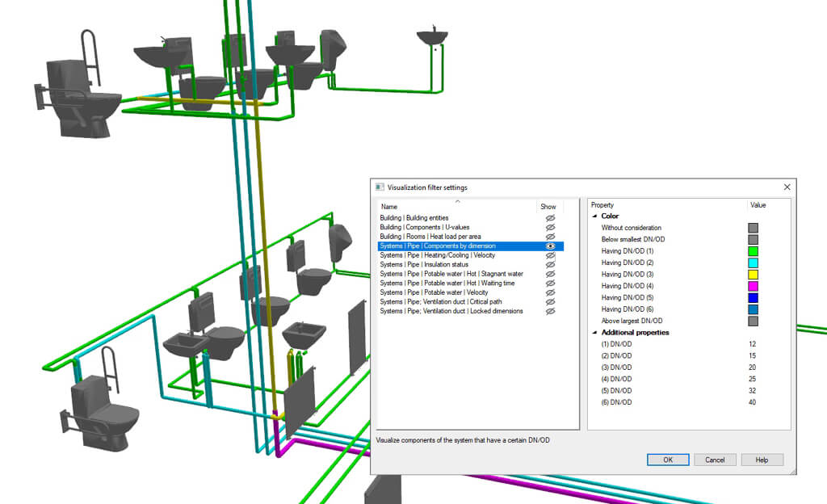The width and height of the screenshot is (827, 504).
Task: Change the green Having DN/OD (1) color
Action: tap(753, 251)
